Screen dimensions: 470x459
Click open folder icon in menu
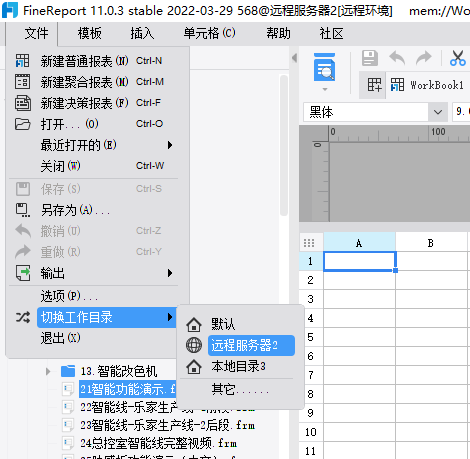pos(22,124)
